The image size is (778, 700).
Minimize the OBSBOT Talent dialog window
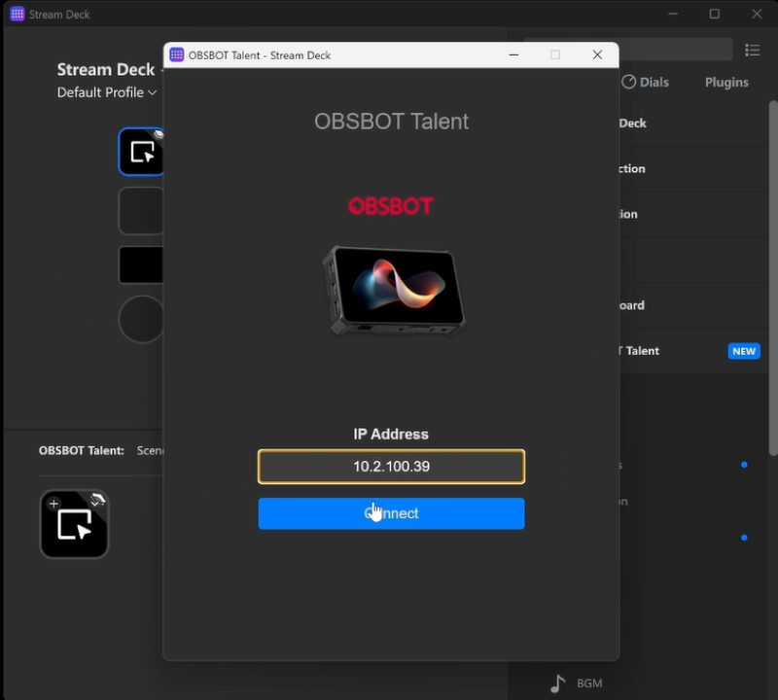point(514,55)
